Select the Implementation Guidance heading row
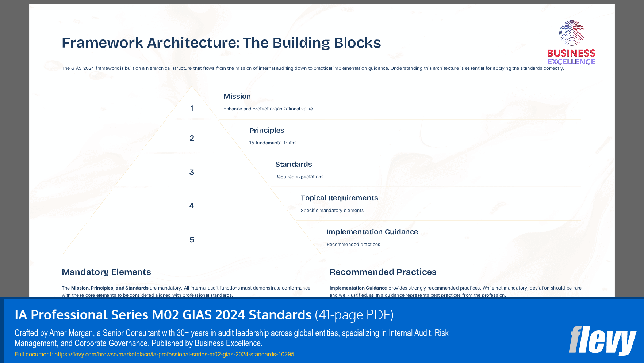 tap(372, 232)
